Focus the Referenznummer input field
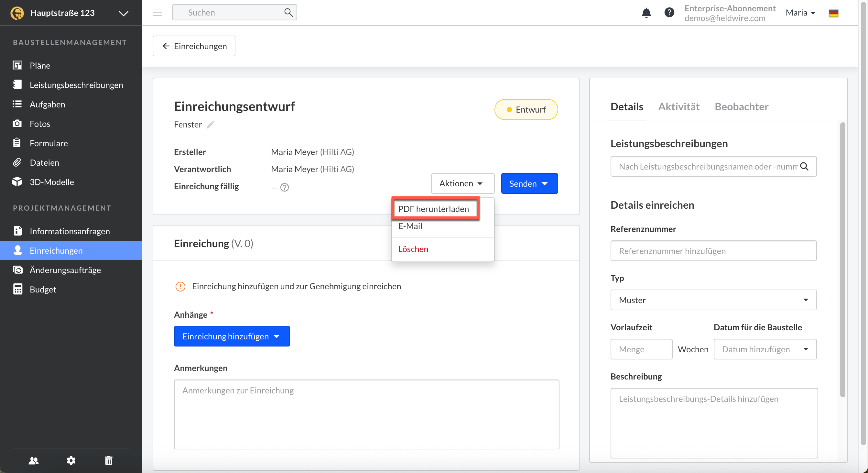 713,251
